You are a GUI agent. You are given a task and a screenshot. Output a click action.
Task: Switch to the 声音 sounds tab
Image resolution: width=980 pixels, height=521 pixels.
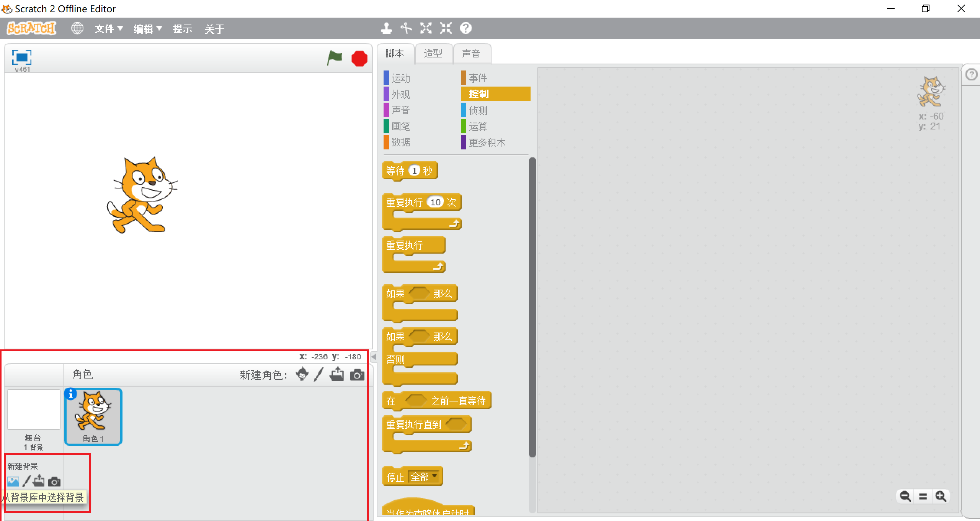(472, 54)
